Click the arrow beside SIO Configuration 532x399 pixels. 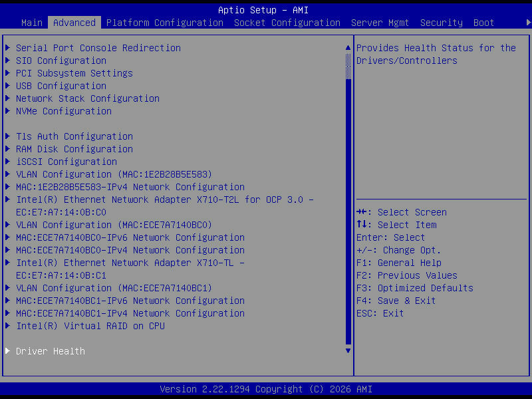coord(7,61)
